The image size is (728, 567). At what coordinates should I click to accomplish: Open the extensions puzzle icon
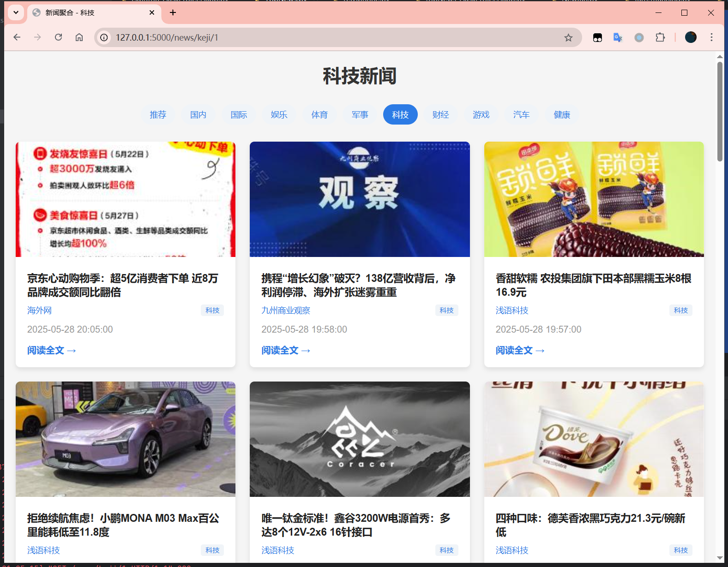pyautogui.click(x=660, y=37)
